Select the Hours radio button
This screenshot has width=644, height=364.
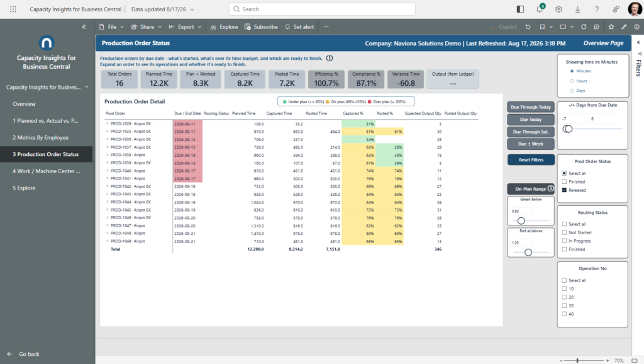pyautogui.click(x=572, y=81)
